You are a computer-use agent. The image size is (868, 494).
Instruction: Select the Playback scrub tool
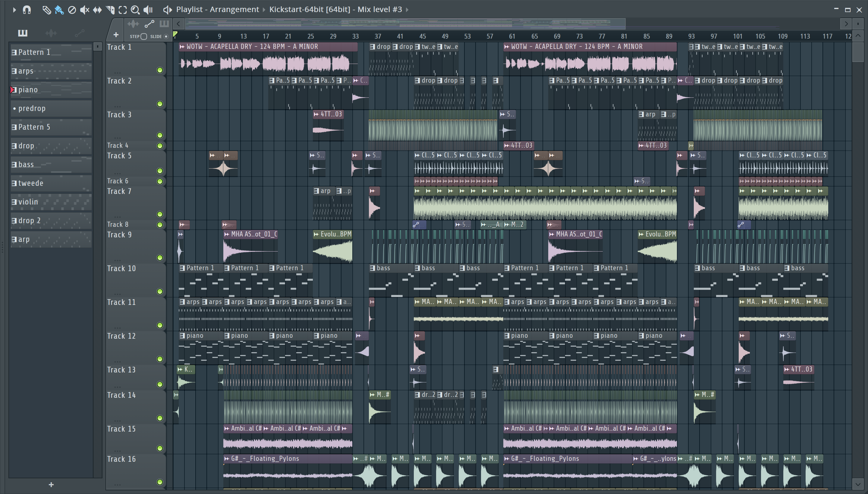[x=148, y=10]
